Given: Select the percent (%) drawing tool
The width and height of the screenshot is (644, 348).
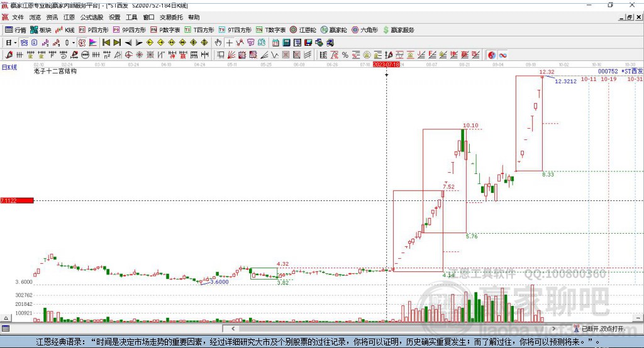Looking at the screenshot, I should pos(345,55).
